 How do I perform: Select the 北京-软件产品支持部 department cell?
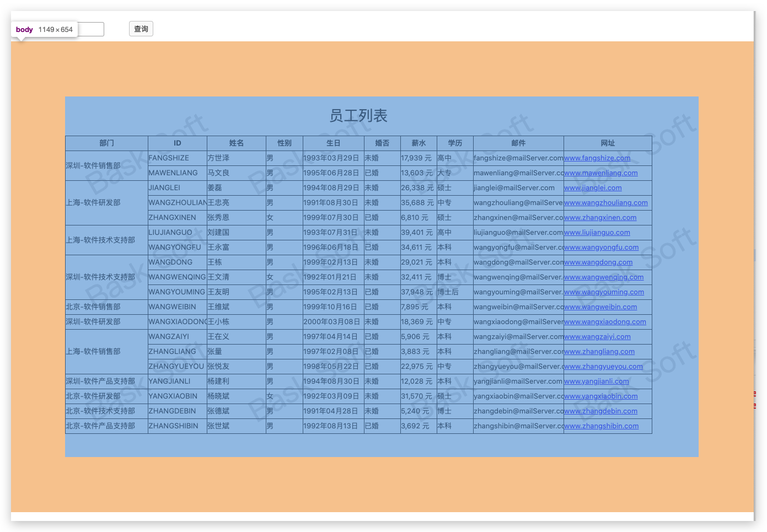106,426
